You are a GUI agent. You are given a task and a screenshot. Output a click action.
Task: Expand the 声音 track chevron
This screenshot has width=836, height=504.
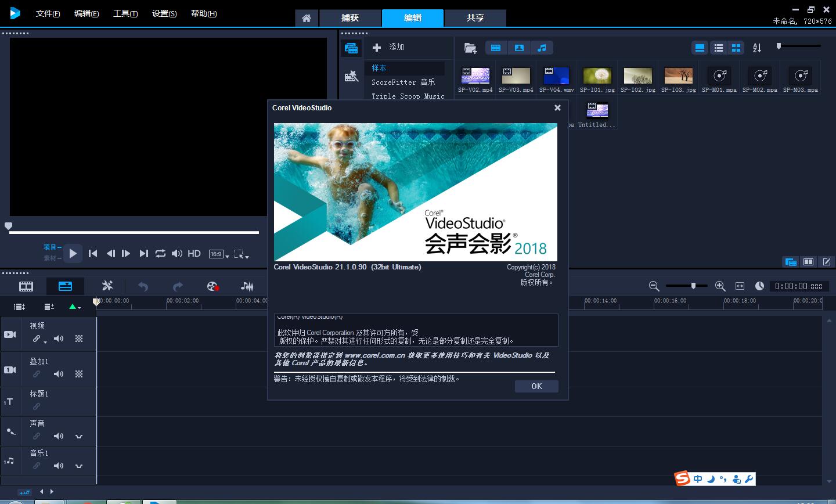79,437
